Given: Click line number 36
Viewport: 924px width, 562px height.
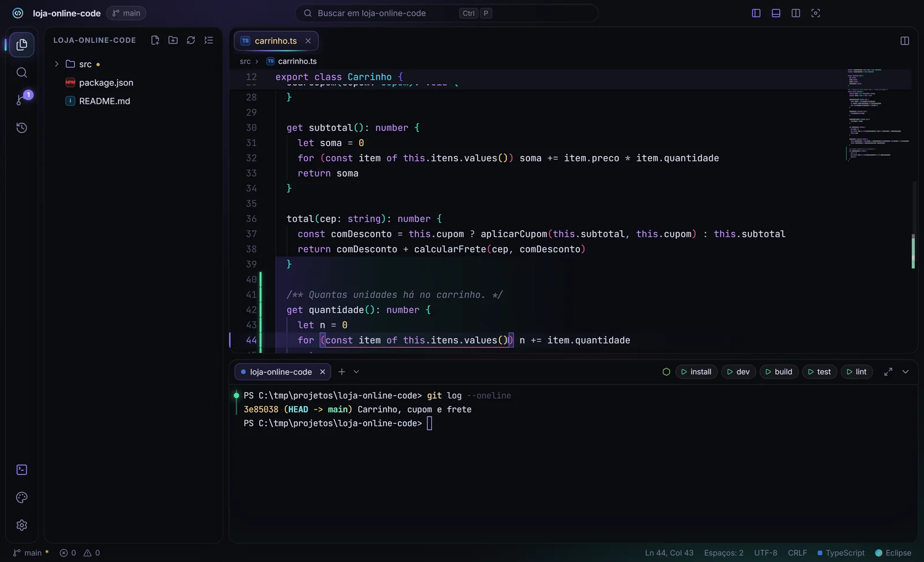Looking at the screenshot, I should click(251, 219).
